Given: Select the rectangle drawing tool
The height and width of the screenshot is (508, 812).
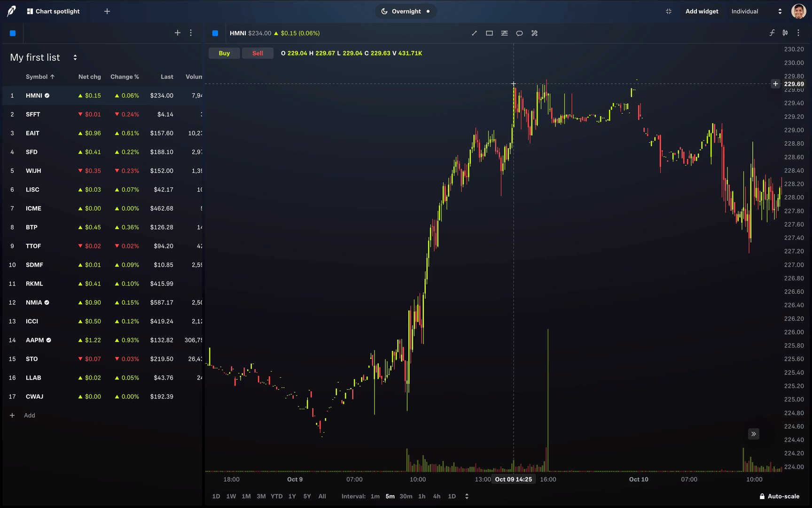Looking at the screenshot, I should [489, 33].
